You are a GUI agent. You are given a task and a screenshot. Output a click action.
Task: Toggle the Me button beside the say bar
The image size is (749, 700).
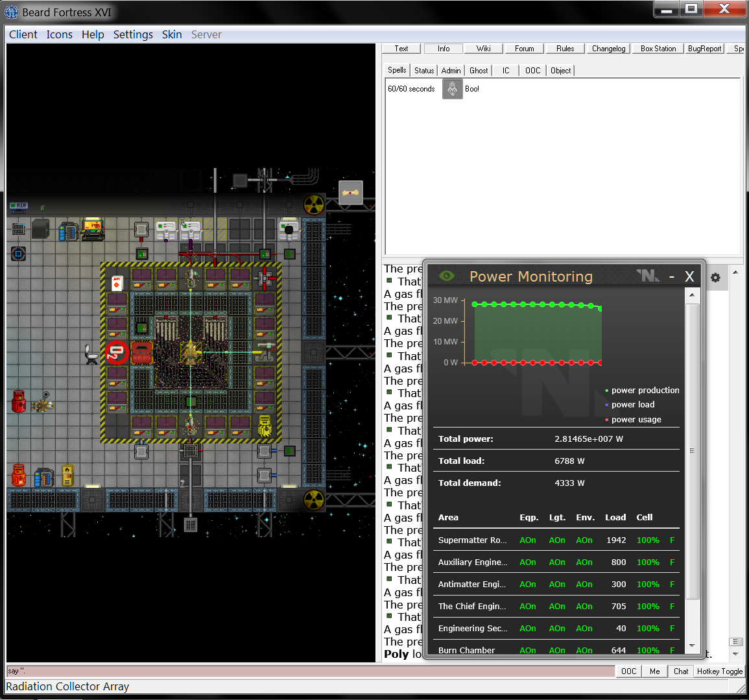[654, 671]
